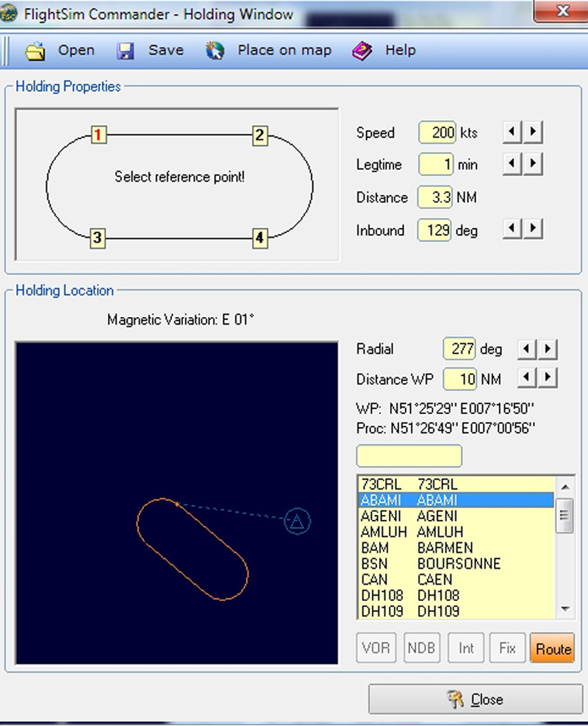The height and width of the screenshot is (726, 588).
Task: Select AGENI in the waypoint list
Action: pos(456,516)
